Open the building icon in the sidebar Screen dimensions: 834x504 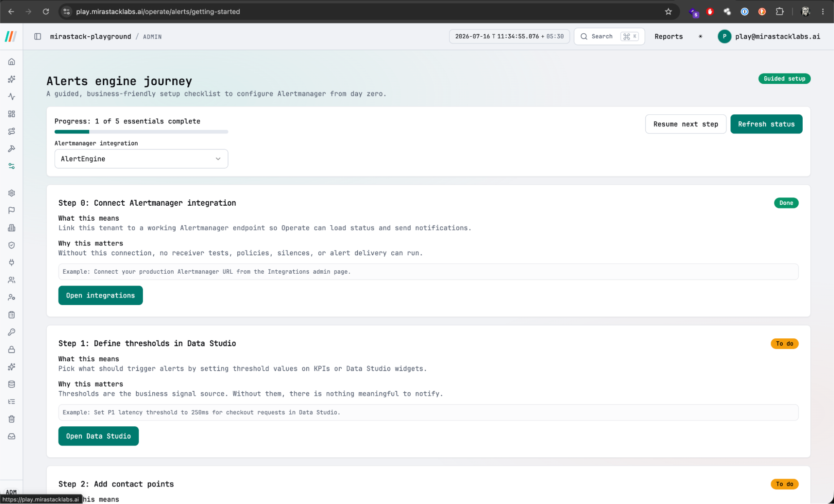(x=12, y=228)
